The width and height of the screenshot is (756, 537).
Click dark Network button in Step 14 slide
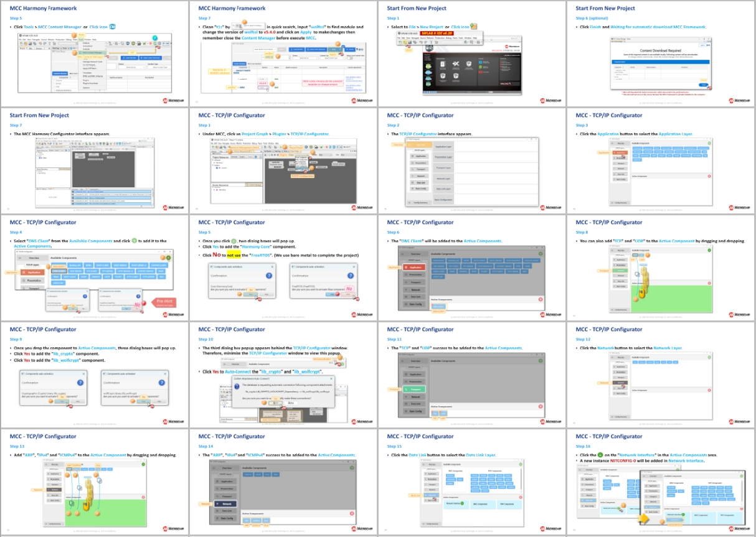(x=225, y=504)
